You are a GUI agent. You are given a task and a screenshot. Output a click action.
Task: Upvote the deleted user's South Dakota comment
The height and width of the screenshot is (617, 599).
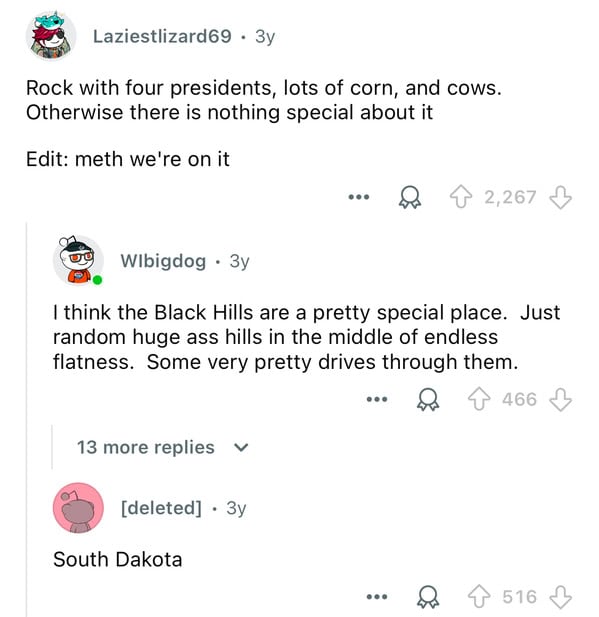(x=479, y=597)
